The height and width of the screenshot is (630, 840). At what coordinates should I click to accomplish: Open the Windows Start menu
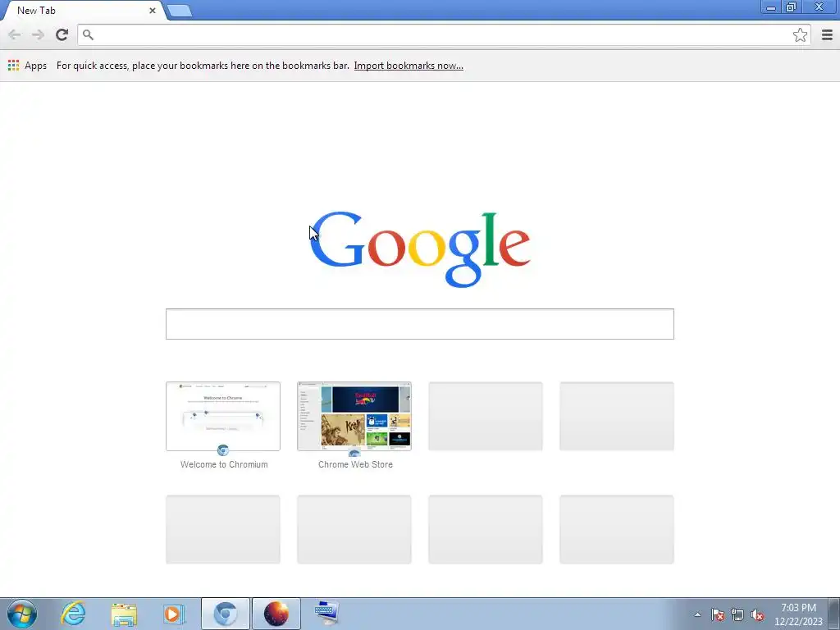click(x=22, y=614)
